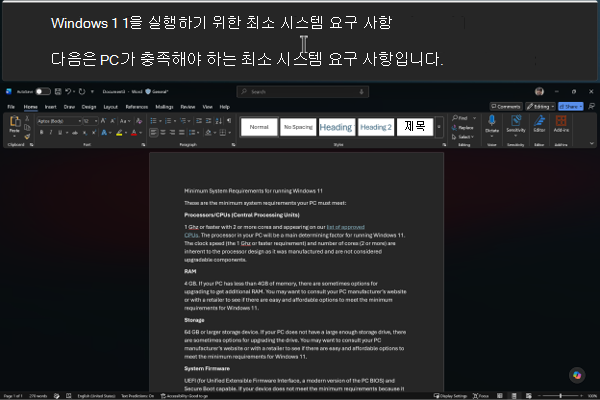Open the File tab
Image resolution: width=600 pixels, height=400 pixels.
11,107
